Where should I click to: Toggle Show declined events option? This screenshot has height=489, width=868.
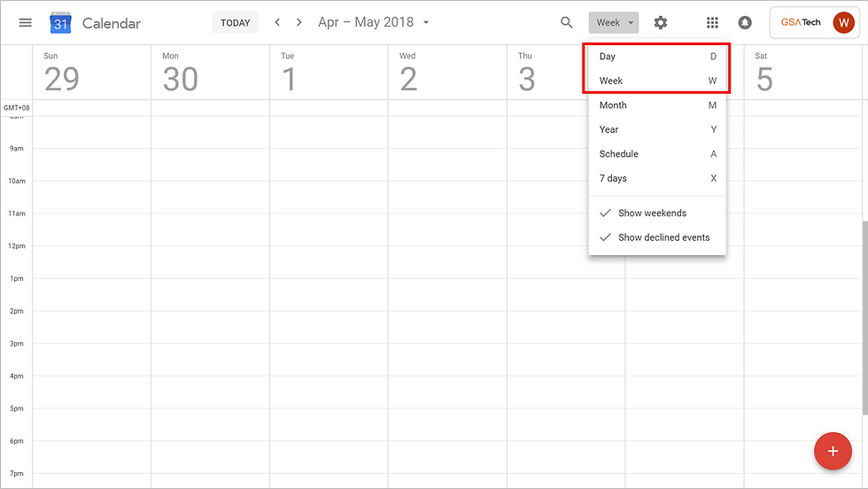point(657,237)
